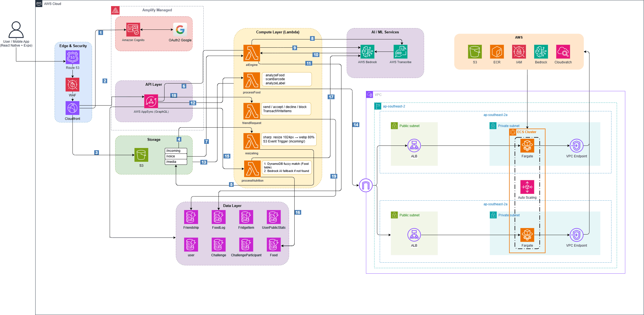Select the "Edge & Security" title
This screenshot has width=644, height=315.
pyautogui.click(x=73, y=46)
